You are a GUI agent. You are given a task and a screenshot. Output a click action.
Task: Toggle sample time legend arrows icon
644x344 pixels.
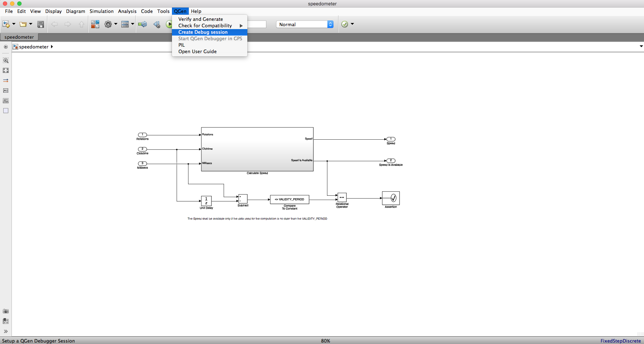(6, 80)
